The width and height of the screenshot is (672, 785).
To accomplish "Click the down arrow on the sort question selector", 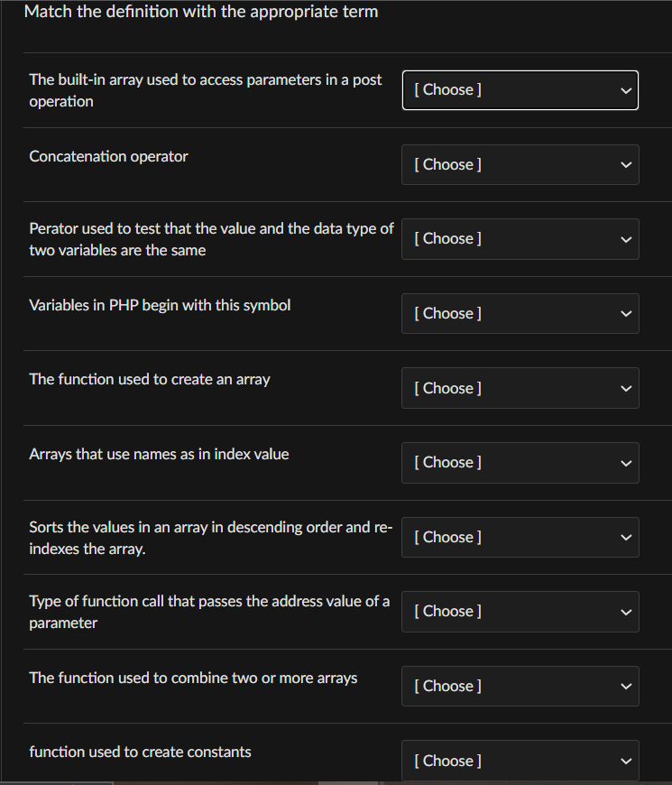I will coord(626,537).
